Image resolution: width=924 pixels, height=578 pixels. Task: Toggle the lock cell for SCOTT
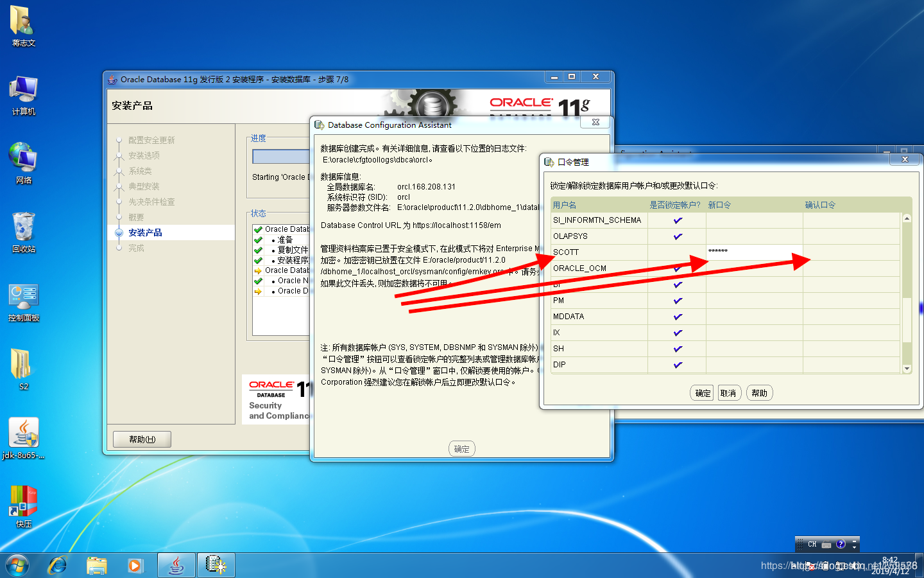point(677,252)
